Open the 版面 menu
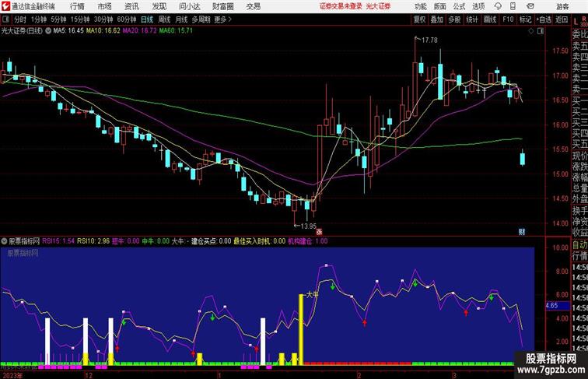Screen dimensions: 588x379 [x=440, y=6]
